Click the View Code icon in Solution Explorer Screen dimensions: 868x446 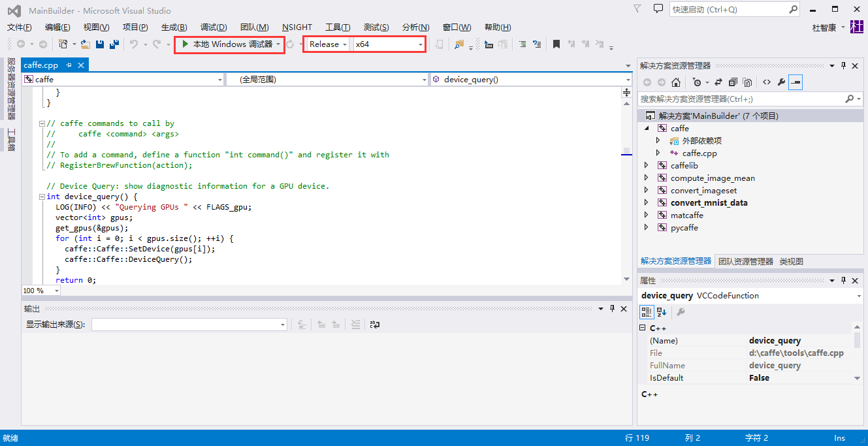click(767, 82)
